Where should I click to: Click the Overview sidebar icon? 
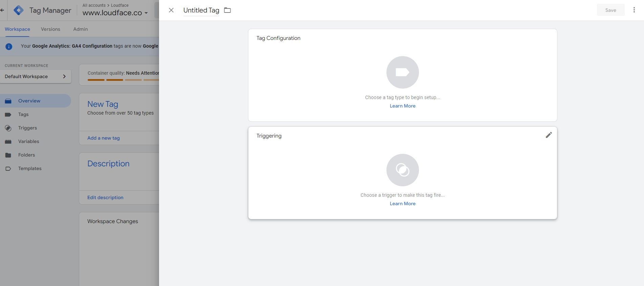pyautogui.click(x=8, y=101)
